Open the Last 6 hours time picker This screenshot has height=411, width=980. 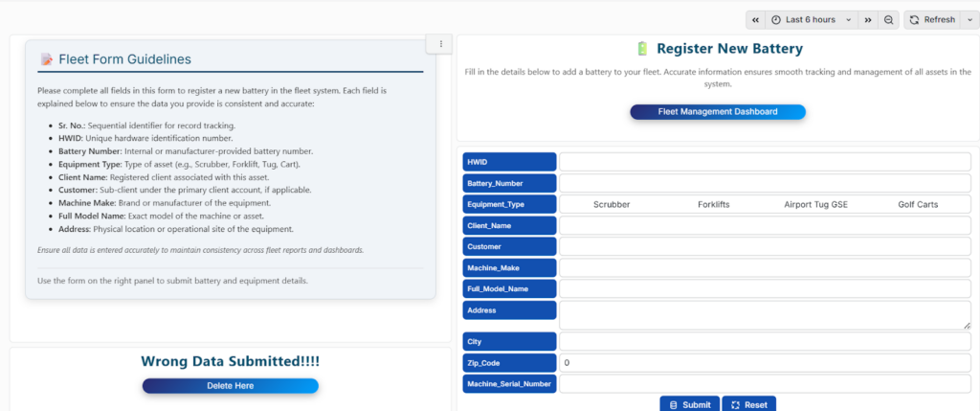[812, 19]
